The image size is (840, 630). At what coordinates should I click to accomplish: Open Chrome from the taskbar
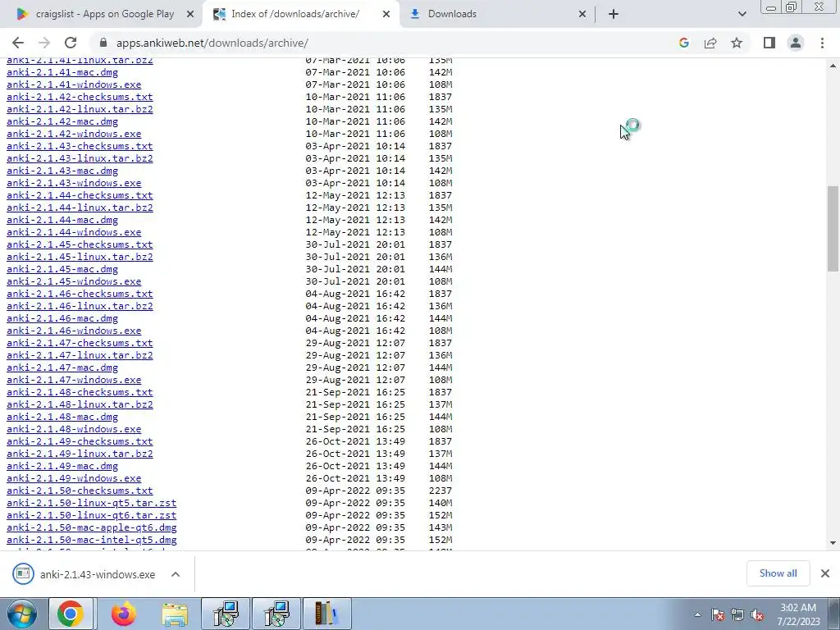pyautogui.click(x=71, y=614)
